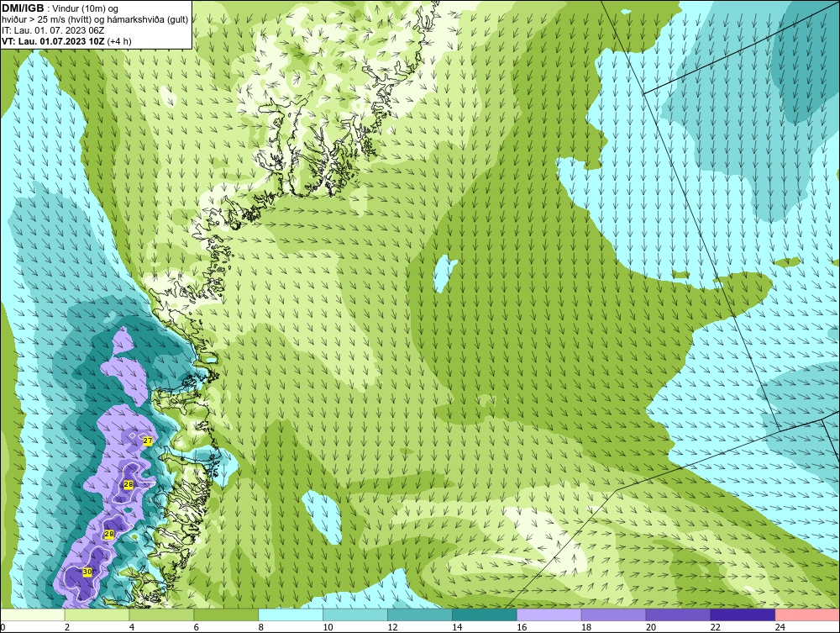The image size is (840, 633).
Task: Click the yellow gust label 27
Action: click(148, 440)
